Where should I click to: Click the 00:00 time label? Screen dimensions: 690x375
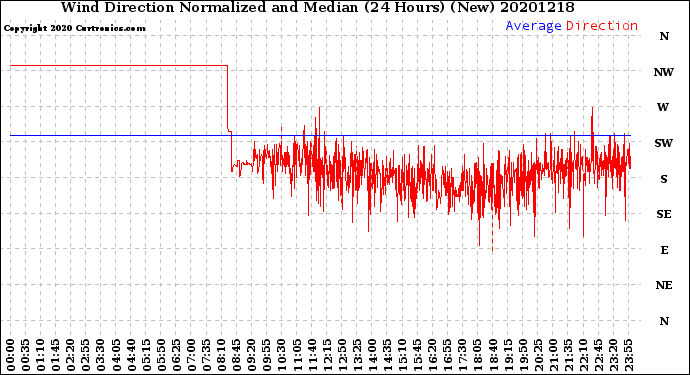tap(11, 356)
